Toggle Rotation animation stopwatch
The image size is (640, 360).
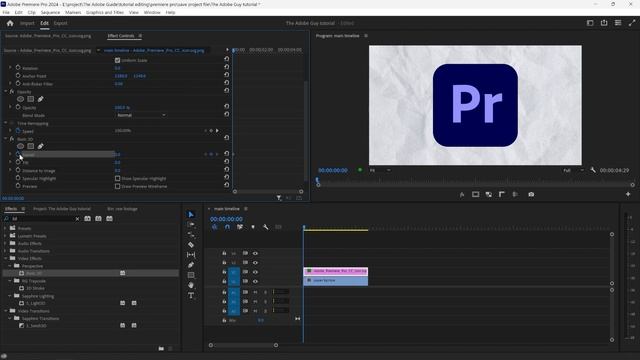point(18,68)
